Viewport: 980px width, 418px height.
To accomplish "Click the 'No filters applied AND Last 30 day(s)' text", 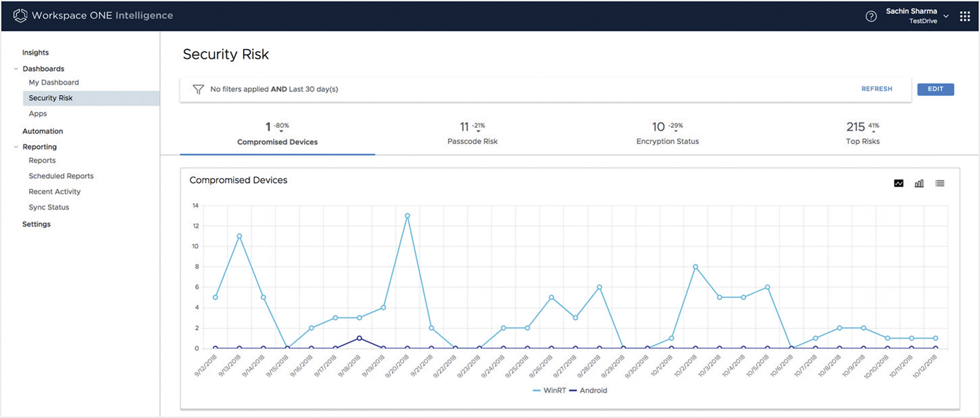I will (274, 89).
